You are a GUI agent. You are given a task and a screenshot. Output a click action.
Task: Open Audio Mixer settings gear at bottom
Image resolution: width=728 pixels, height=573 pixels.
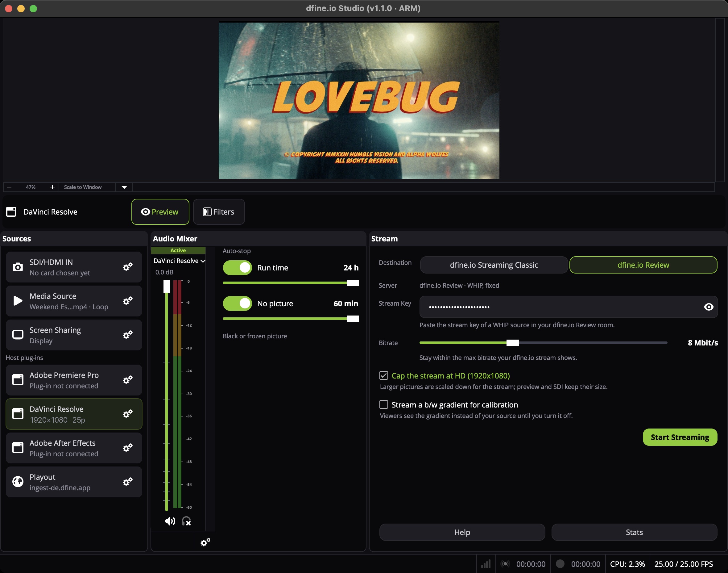click(x=205, y=542)
